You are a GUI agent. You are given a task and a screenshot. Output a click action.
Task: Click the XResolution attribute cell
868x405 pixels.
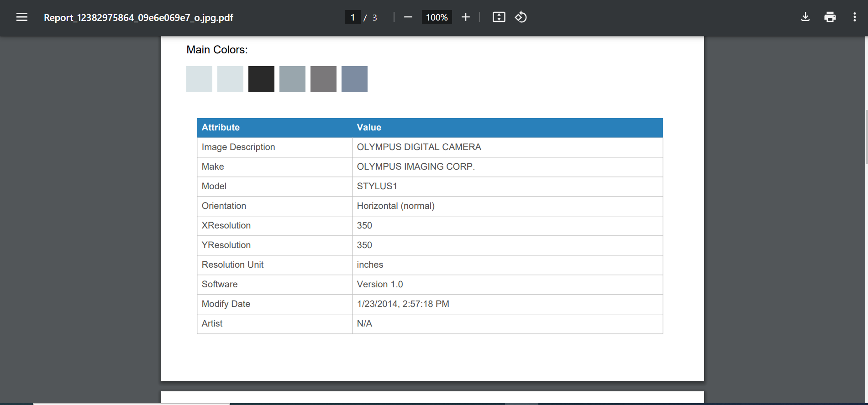(x=275, y=226)
